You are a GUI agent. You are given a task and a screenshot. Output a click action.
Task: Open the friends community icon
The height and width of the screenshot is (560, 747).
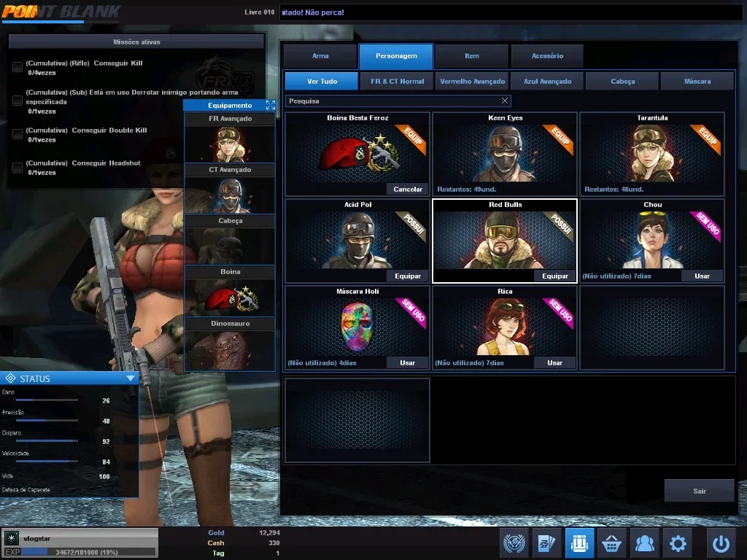(645, 542)
